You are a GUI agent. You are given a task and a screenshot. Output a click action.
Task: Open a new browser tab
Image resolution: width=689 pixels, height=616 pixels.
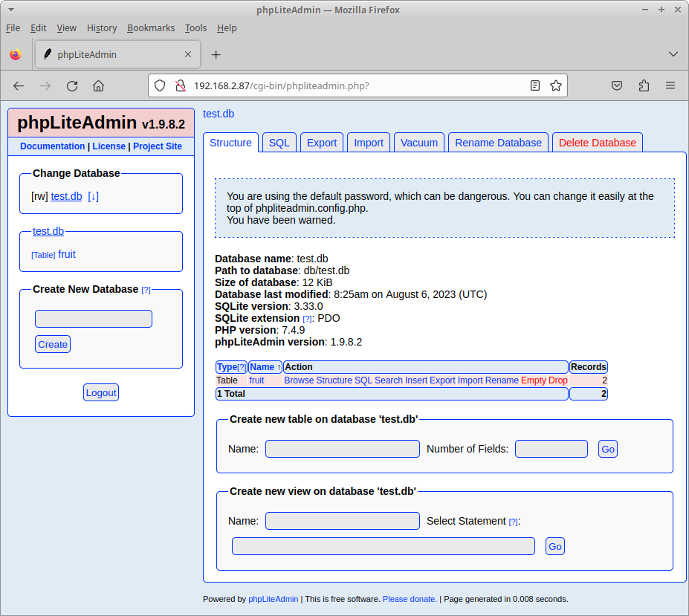pos(216,54)
